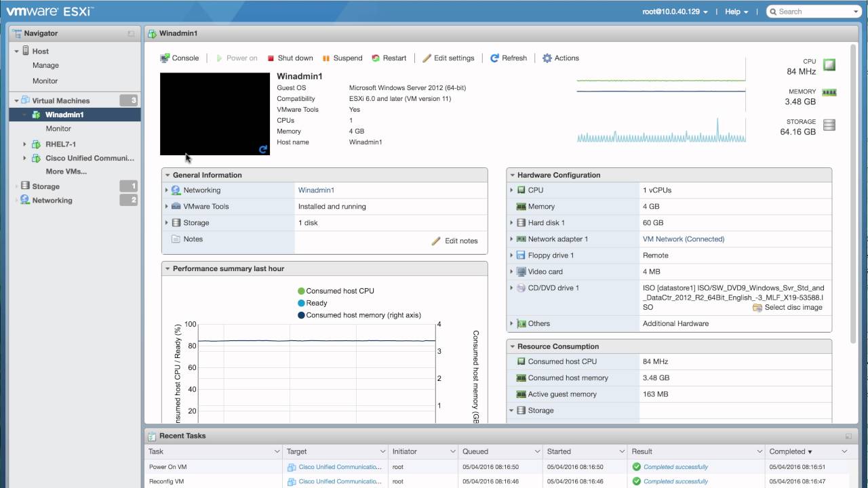Click the Edit notes pencil
Viewport: 868px width, 488px height.
436,241
